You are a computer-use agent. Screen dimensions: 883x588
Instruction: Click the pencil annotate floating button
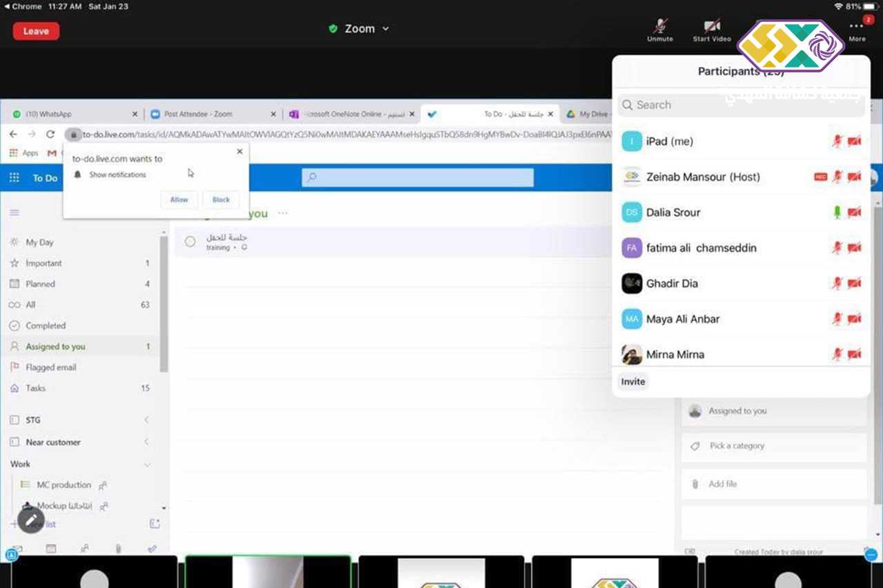(31, 520)
